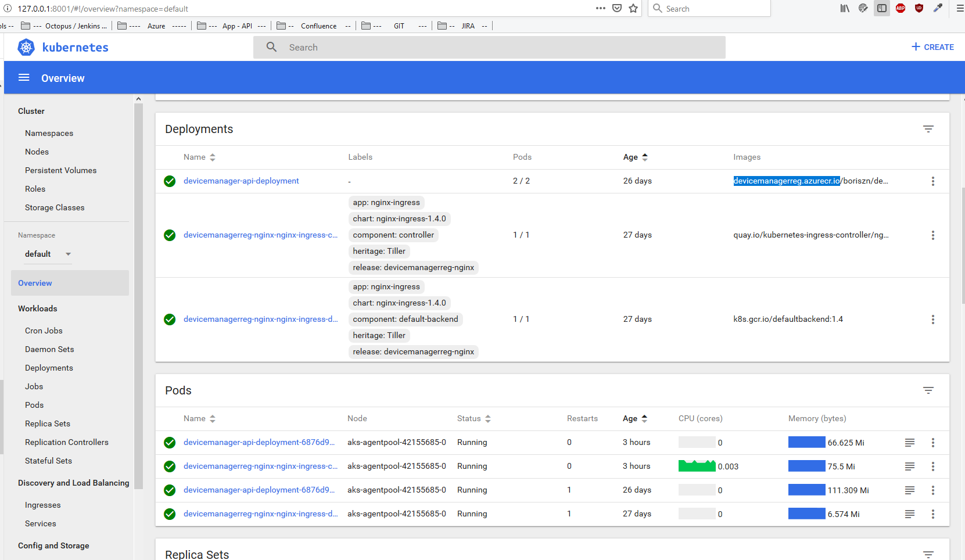Click the CREATE button

pos(932,47)
